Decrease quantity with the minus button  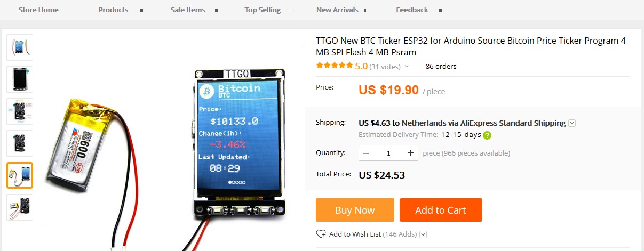pos(366,153)
